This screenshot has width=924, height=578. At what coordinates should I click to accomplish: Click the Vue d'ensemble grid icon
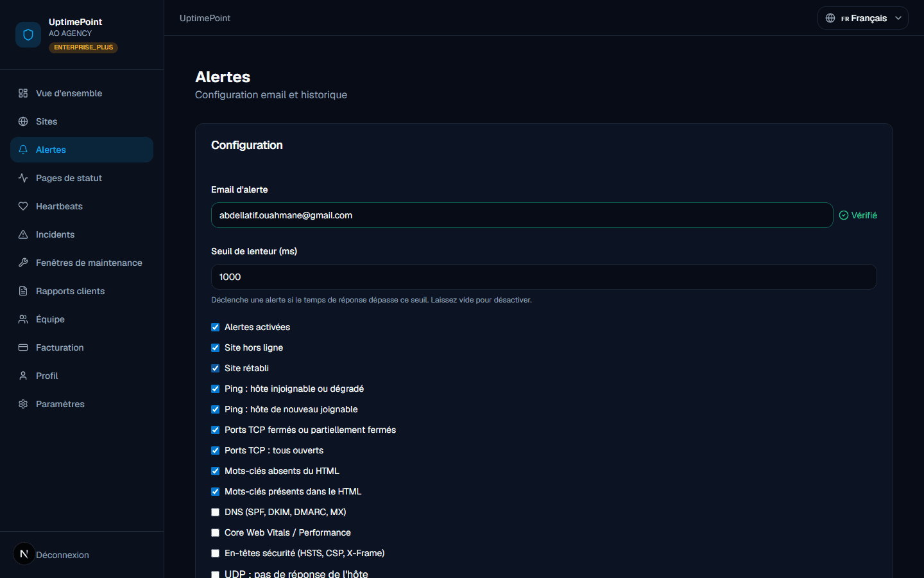pos(23,93)
